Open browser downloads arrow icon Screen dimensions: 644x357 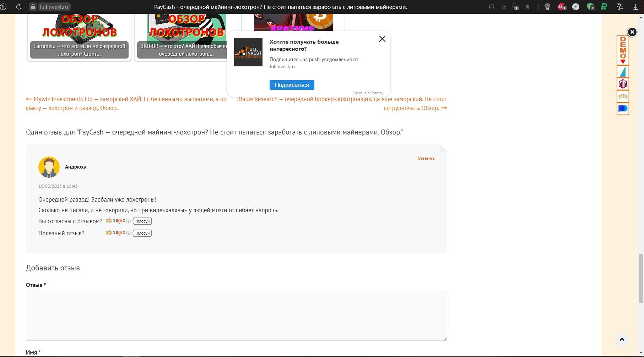click(x=635, y=7)
